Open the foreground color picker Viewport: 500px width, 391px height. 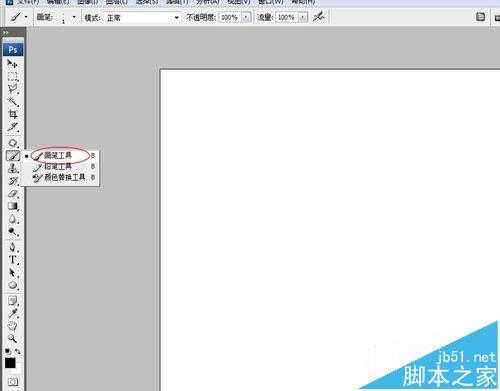tap(10, 363)
